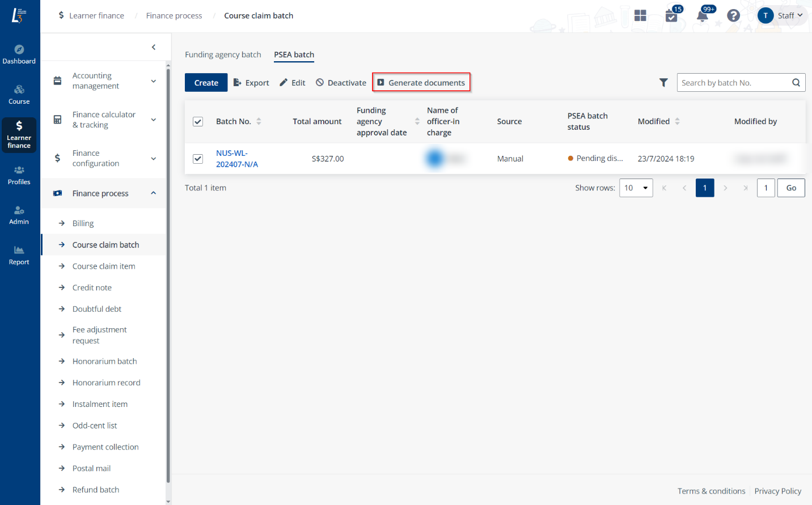Click the Generate documents button
Viewport: 812px width, 505px height.
(x=421, y=82)
